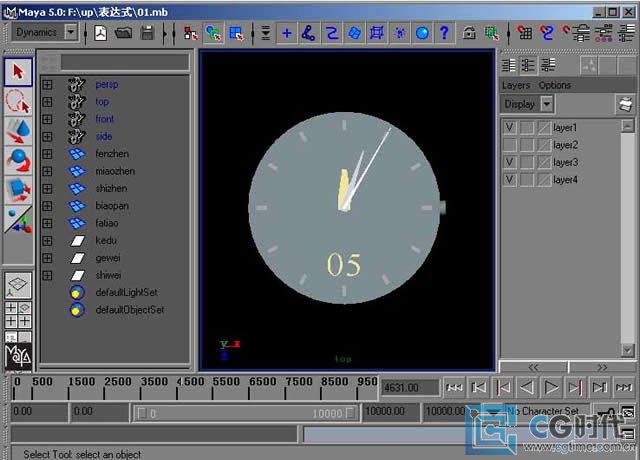Click the Save Scene disk icon
The width and height of the screenshot is (640, 460).
pos(147,33)
